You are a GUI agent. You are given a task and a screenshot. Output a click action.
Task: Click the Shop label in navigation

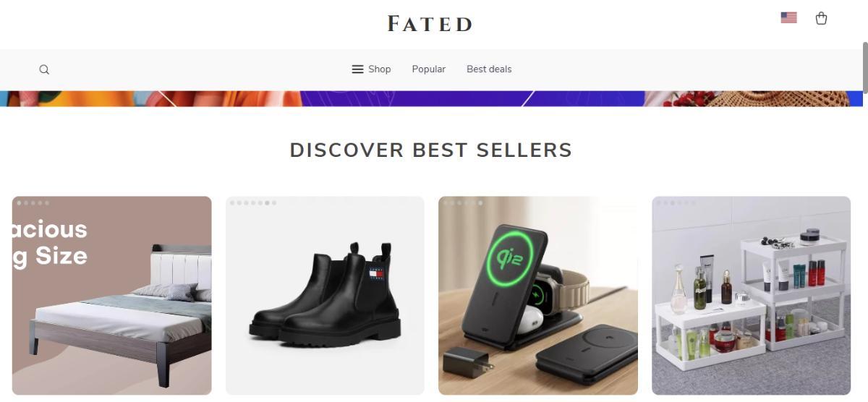click(x=380, y=69)
